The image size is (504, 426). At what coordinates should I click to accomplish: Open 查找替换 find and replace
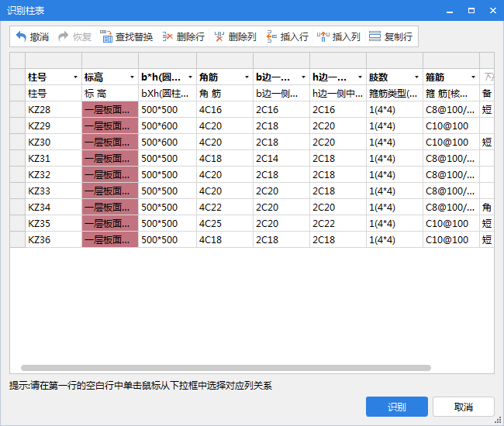[126, 36]
